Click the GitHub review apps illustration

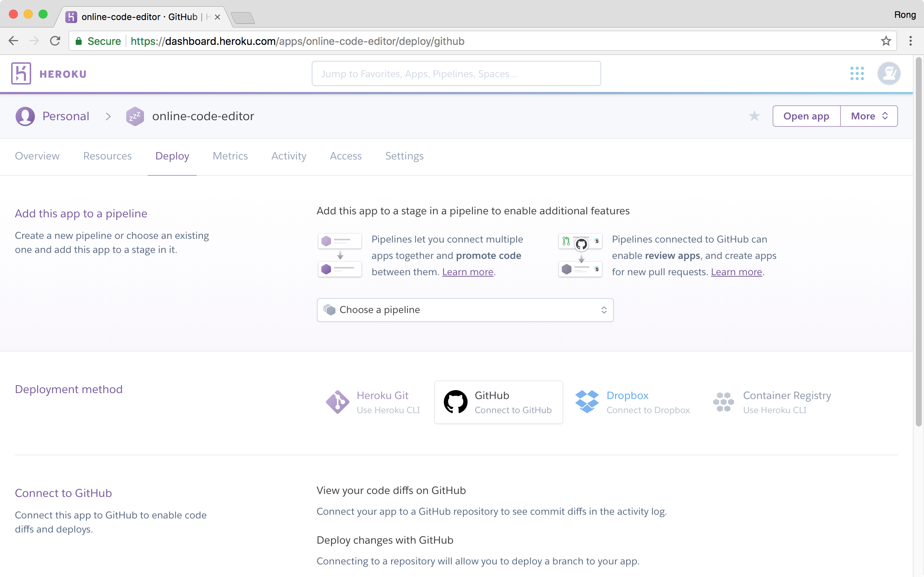[x=580, y=255]
